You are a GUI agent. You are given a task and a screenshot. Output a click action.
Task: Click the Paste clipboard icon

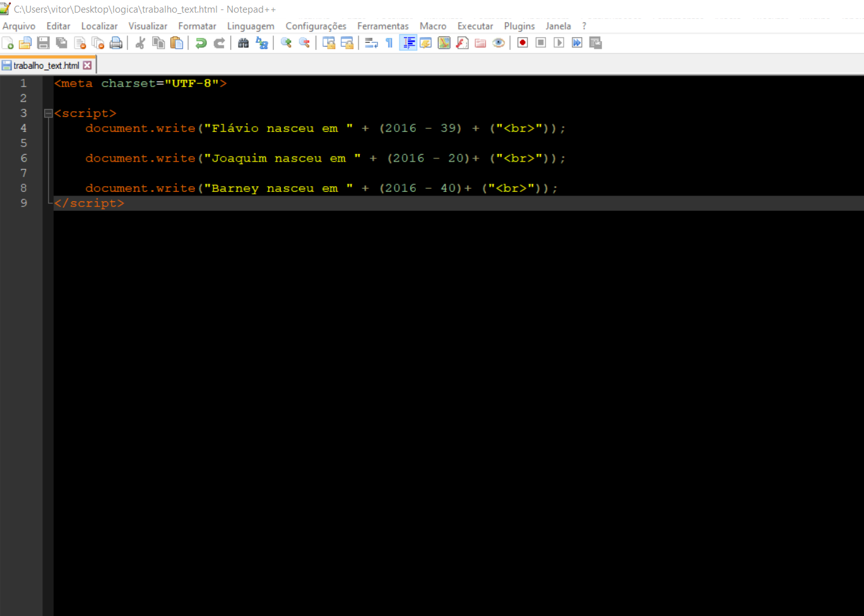tap(177, 43)
